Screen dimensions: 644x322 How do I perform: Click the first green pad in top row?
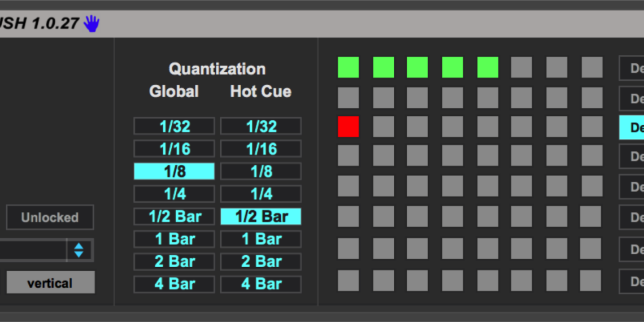348,67
